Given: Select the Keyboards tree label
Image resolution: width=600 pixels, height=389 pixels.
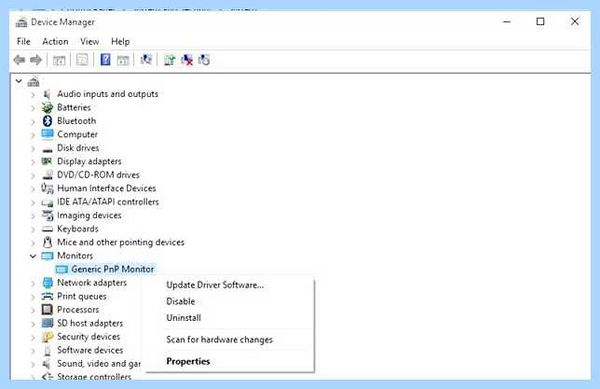Looking at the screenshot, I should pyautogui.click(x=78, y=229).
